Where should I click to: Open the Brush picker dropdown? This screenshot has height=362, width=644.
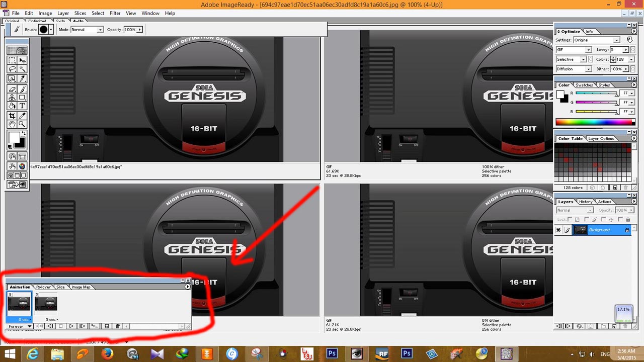click(x=50, y=30)
